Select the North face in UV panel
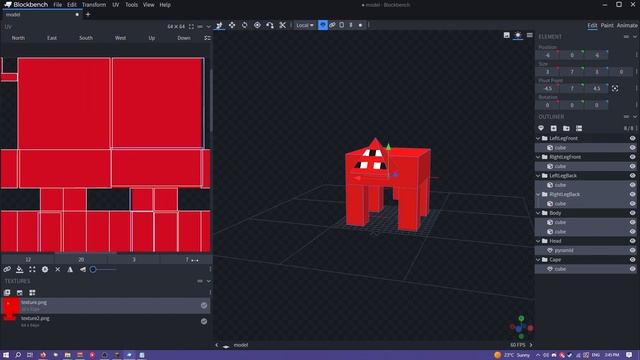This screenshot has width=640, height=360. pyautogui.click(x=18, y=38)
